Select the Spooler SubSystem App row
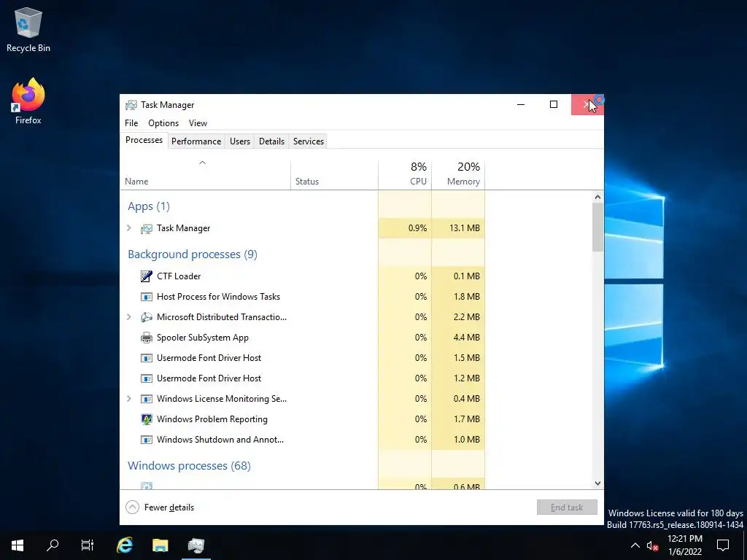Screen dimensions: 747x560 click(303, 338)
